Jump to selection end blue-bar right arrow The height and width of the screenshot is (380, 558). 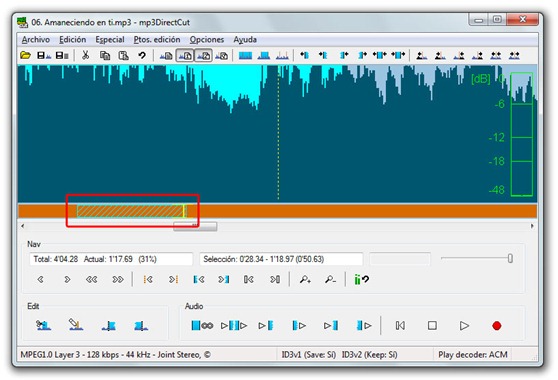[x=224, y=280]
